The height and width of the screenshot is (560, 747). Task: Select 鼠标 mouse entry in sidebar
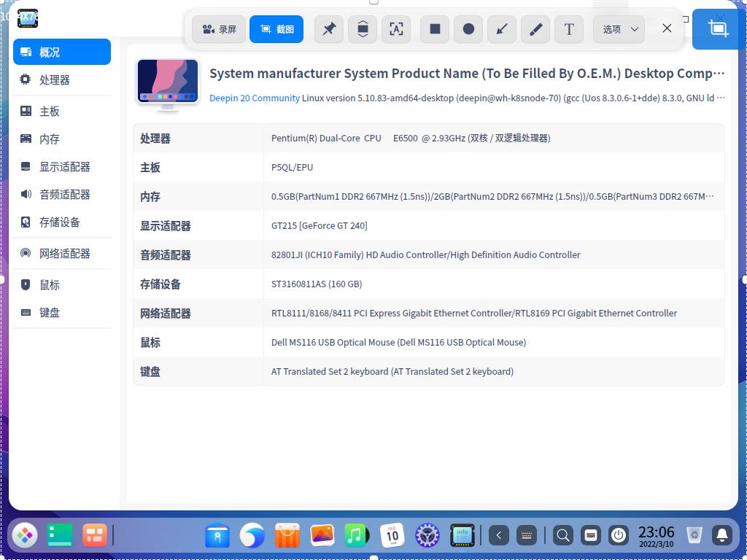50,284
